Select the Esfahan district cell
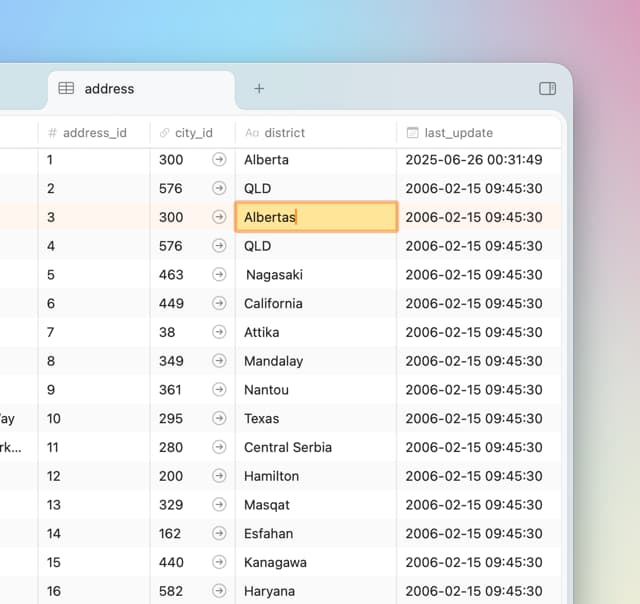The width and height of the screenshot is (640, 604). pyautogui.click(x=316, y=533)
